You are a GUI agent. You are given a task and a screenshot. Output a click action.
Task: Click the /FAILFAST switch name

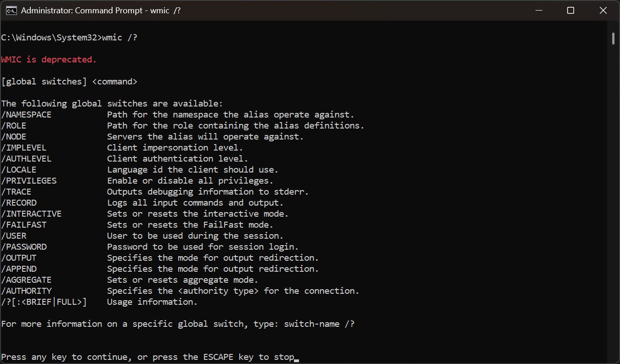(24, 225)
